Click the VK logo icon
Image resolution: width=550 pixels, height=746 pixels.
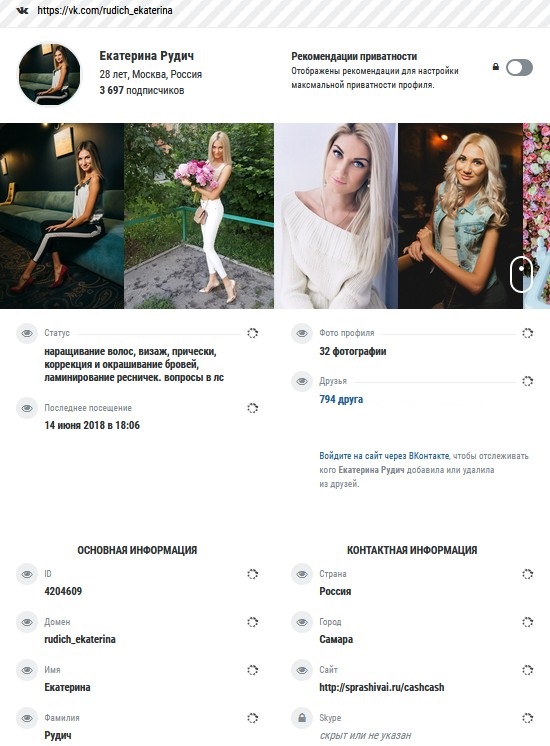pyautogui.click(x=22, y=10)
